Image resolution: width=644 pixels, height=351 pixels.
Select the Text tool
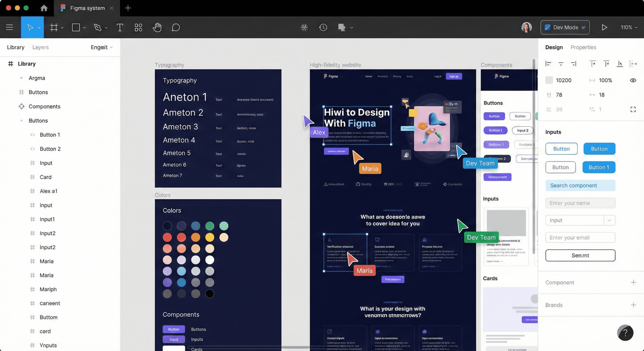[x=120, y=27]
